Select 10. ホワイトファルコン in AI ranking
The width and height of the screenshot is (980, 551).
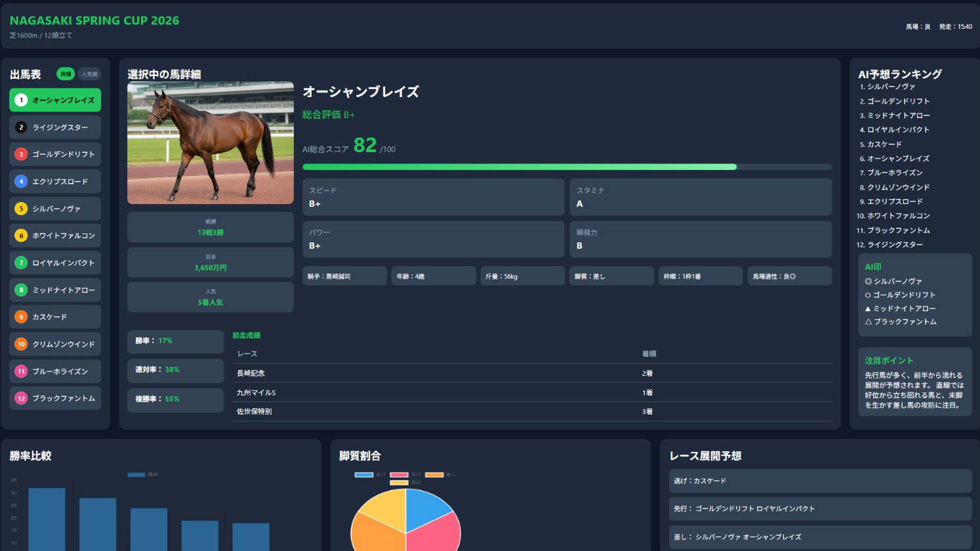point(893,216)
